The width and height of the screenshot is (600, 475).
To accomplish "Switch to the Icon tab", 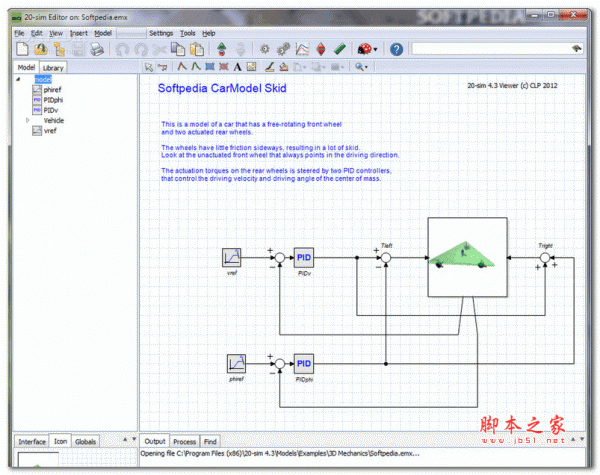I will click(x=60, y=441).
